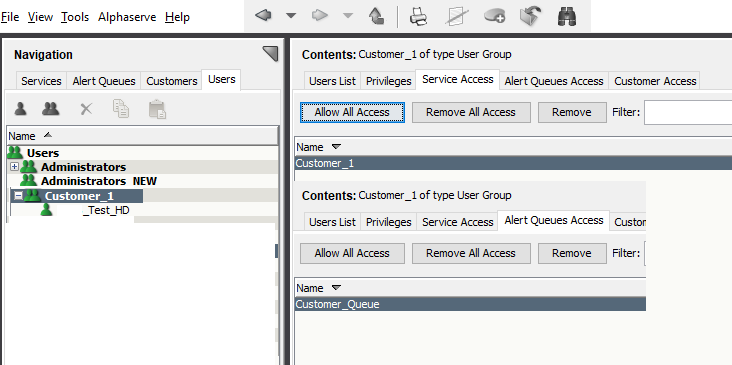Click the up one level icon
732x365 pixels.
[x=376, y=16]
